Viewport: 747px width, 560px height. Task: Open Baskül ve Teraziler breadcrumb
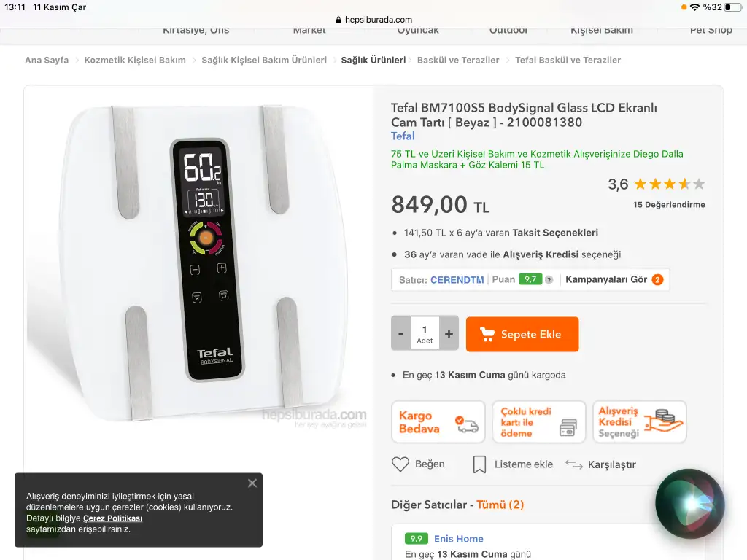(458, 60)
